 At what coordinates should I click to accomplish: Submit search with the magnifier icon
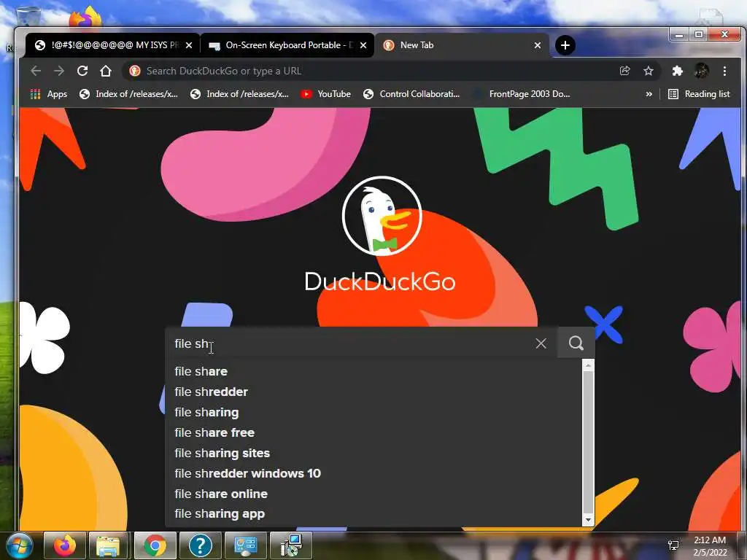[x=576, y=343]
